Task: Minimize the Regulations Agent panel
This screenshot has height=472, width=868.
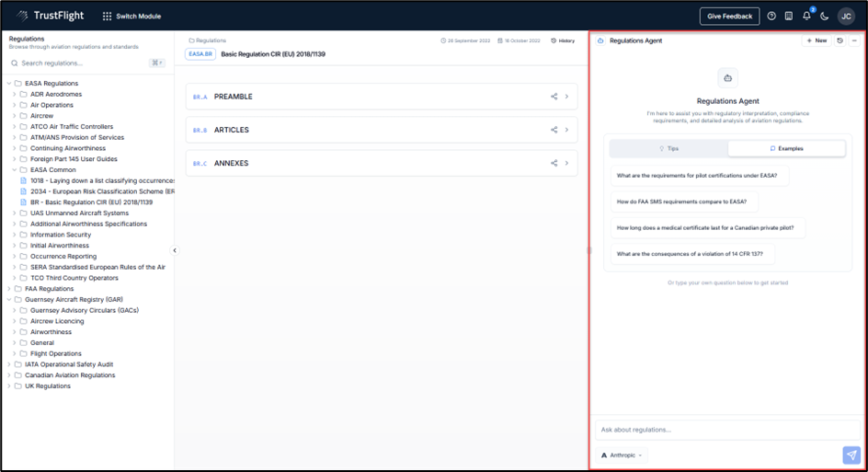Action: point(854,40)
